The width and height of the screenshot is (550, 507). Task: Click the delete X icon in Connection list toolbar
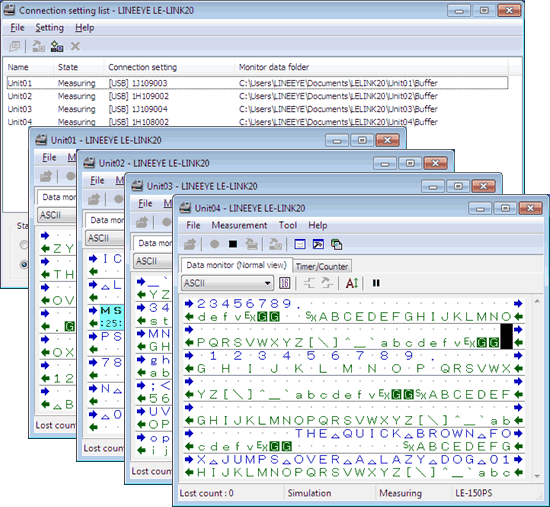[x=75, y=46]
